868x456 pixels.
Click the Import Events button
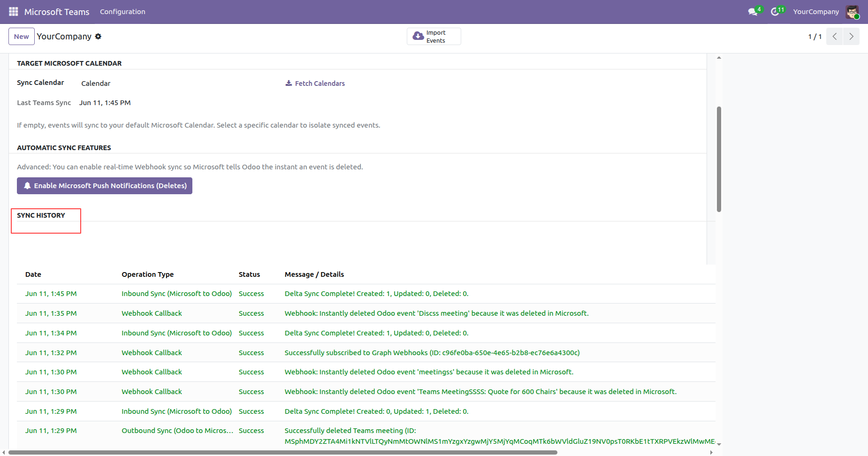click(434, 37)
